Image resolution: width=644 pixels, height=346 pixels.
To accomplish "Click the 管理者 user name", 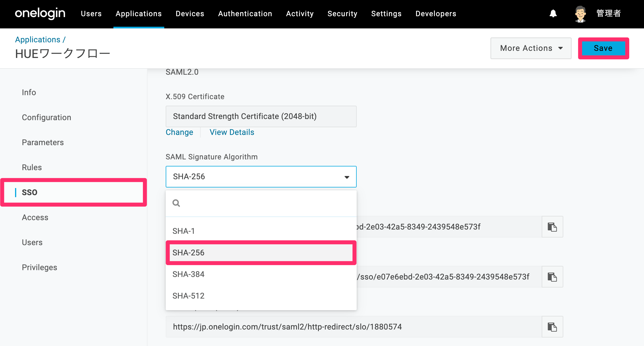I will (x=608, y=13).
